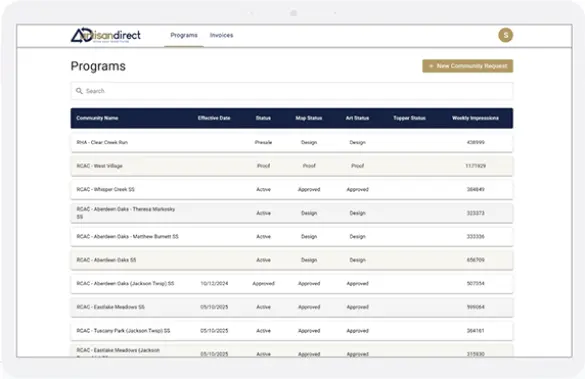Click the Topper Status column header

[x=409, y=118]
